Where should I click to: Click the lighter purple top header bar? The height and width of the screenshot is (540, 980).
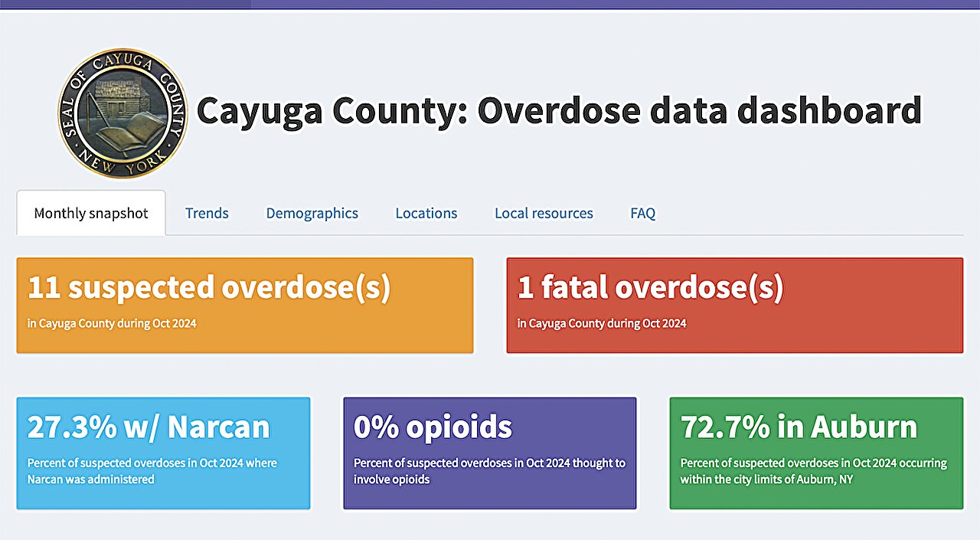point(612,4)
